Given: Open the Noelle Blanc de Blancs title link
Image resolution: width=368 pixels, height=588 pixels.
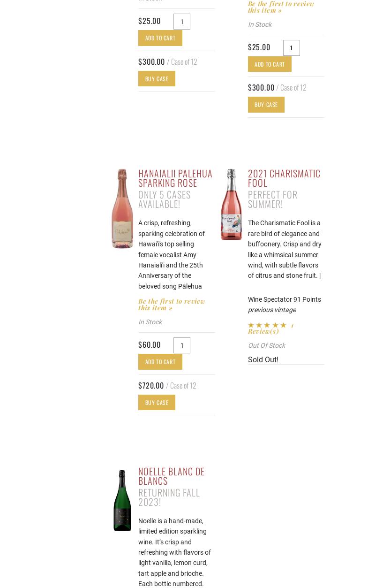Looking at the screenshot, I should (171, 476).
